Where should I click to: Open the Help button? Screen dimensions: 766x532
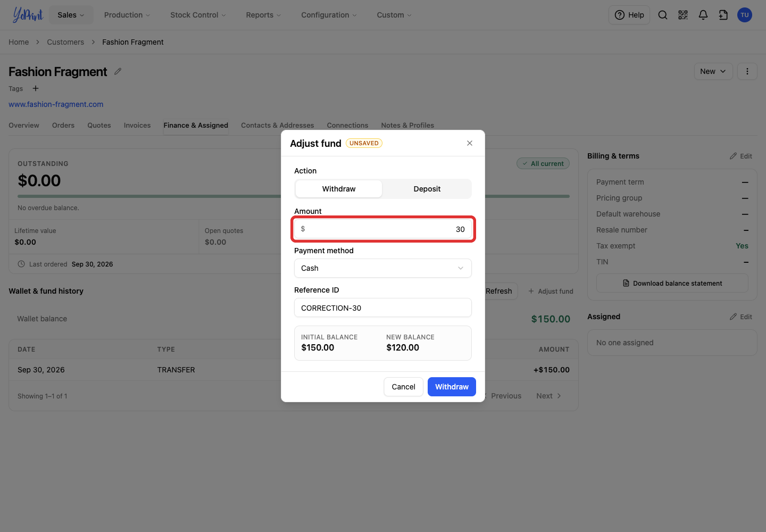[x=629, y=15]
